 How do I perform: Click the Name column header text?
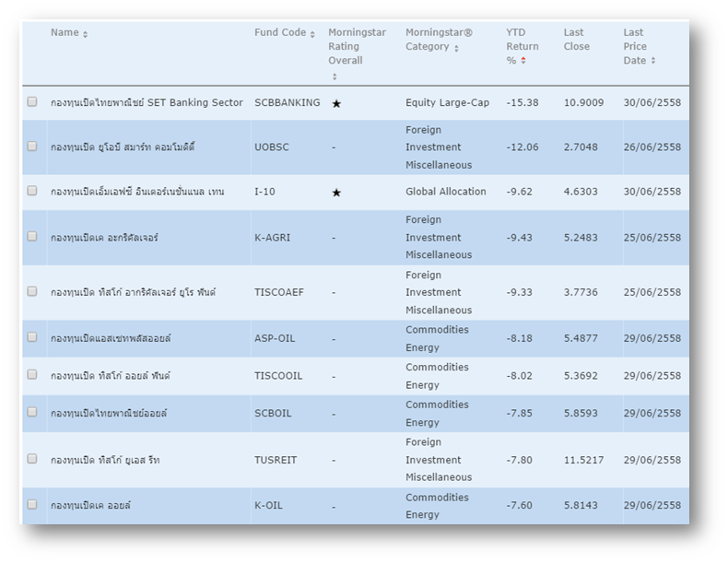click(x=65, y=33)
